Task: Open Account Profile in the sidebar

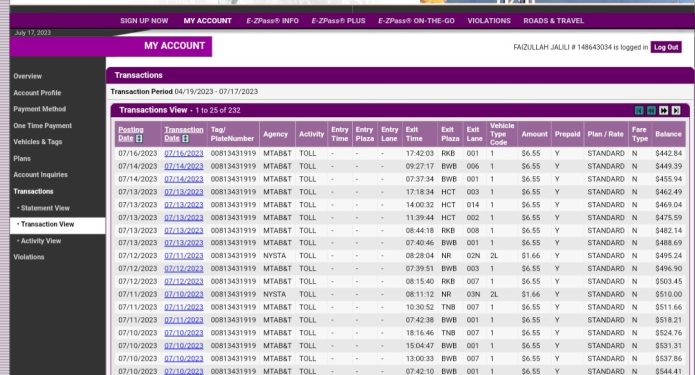Action: pyautogui.click(x=37, y=93)
